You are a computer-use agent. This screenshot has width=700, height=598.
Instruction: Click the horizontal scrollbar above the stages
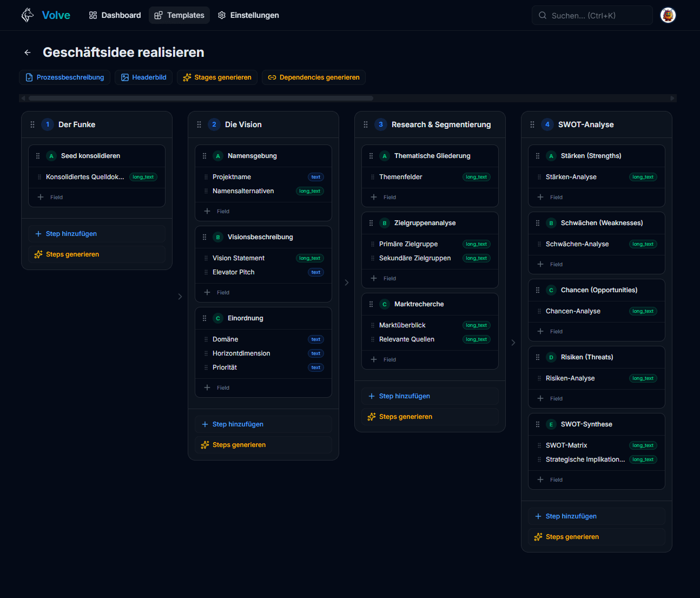click(x=201, y=98)
